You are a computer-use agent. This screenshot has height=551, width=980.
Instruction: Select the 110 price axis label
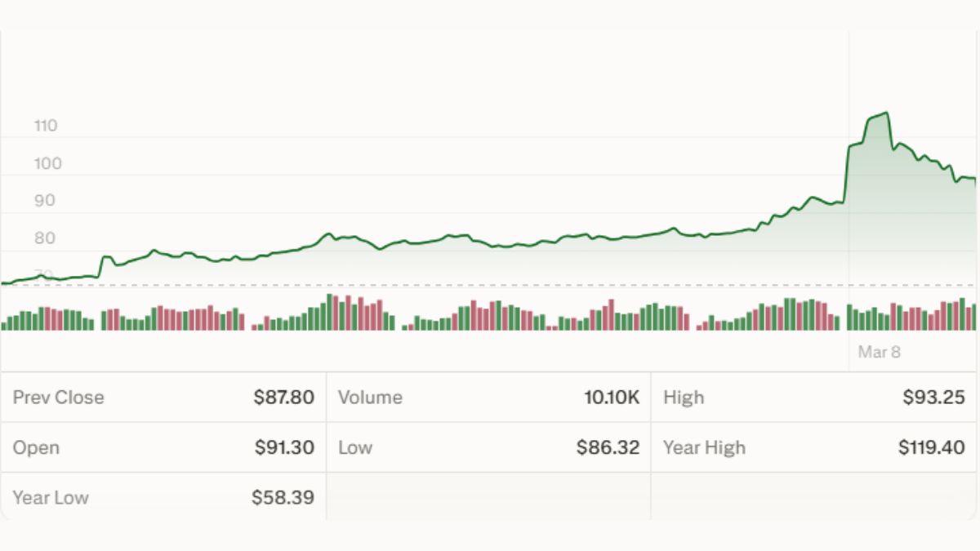click(x=46, y=126)
